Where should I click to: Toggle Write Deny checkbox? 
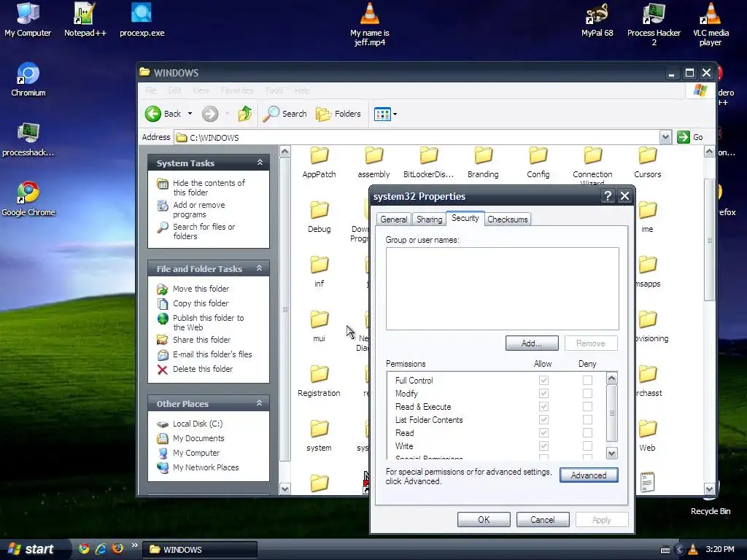point(587,446)
